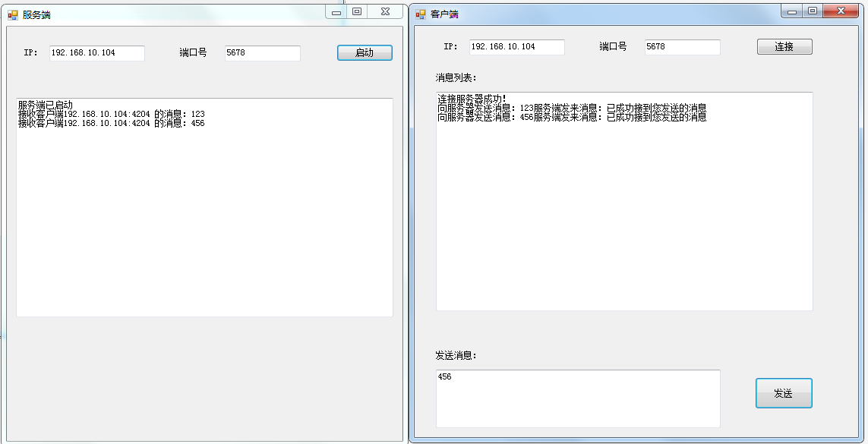Click the 服务端 title bar text
The image size is (868, 444).
click(x=36, y=15)
